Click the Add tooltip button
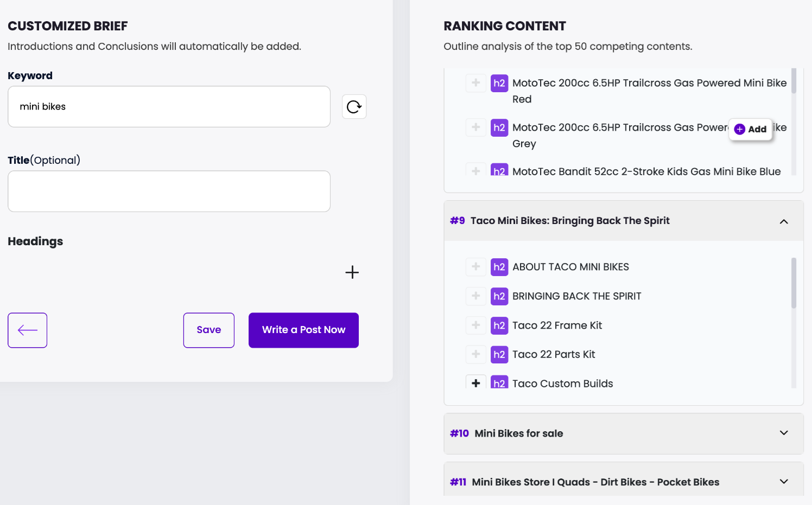The image size is (812, 505). coord(750,129)
